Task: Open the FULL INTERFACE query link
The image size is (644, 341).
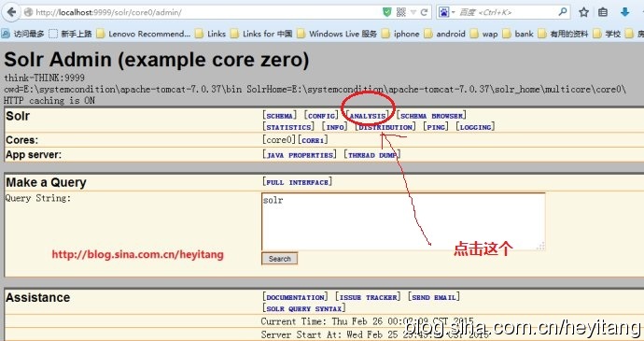Action: [x=297, y=182]
